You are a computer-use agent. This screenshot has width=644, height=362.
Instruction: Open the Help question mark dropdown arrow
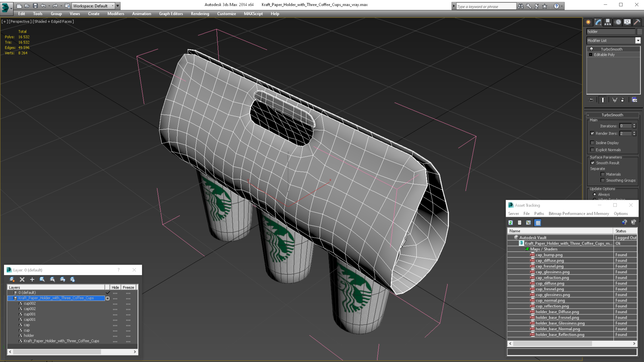pyautogui.click(x=562, y=6)
